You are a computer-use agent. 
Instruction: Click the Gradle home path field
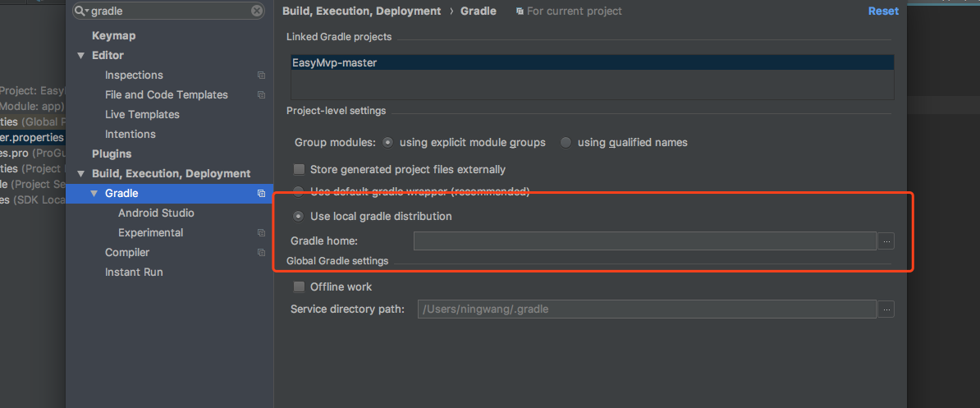[x=645, y=241]
